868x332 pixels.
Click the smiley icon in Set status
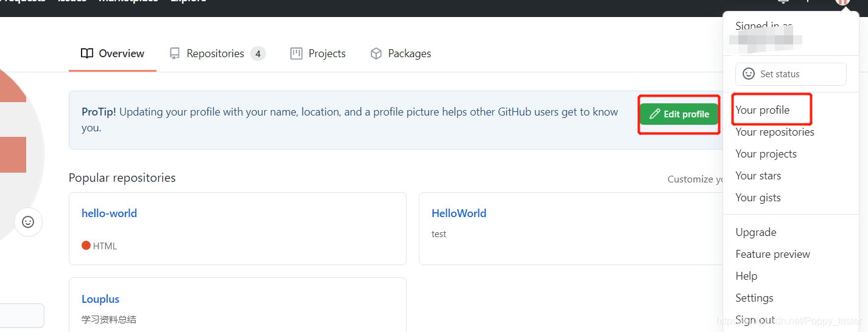[x=749, y=74]
